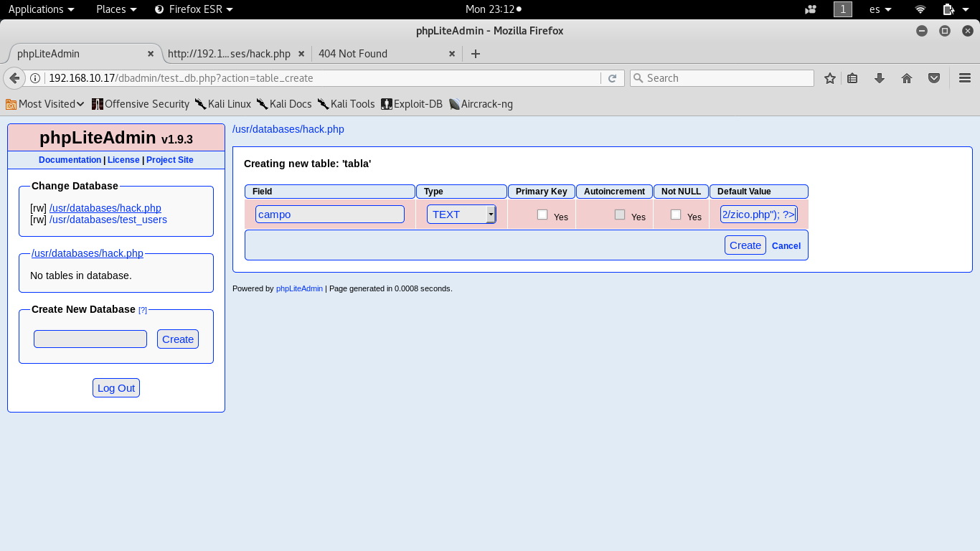Click the /usr/databases/hack.php breadcrumb link
The width and height of the screenshot is (980, 551).
click(x=288, y=129)
